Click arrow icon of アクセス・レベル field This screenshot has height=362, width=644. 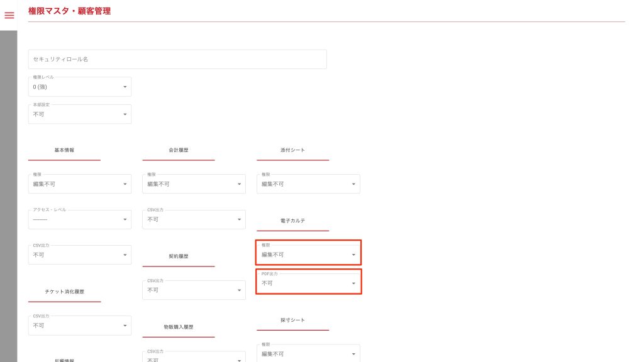(125, 219)
